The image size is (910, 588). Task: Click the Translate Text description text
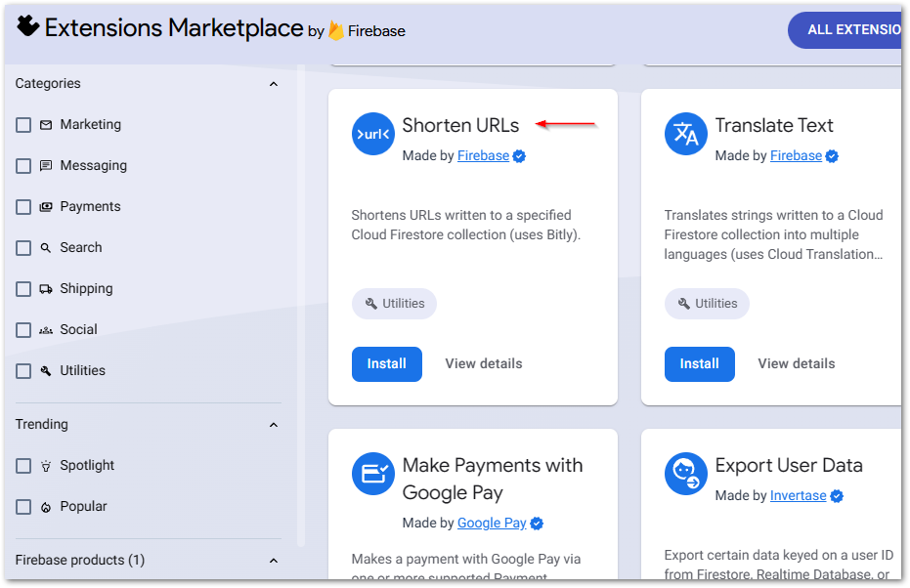773,234
